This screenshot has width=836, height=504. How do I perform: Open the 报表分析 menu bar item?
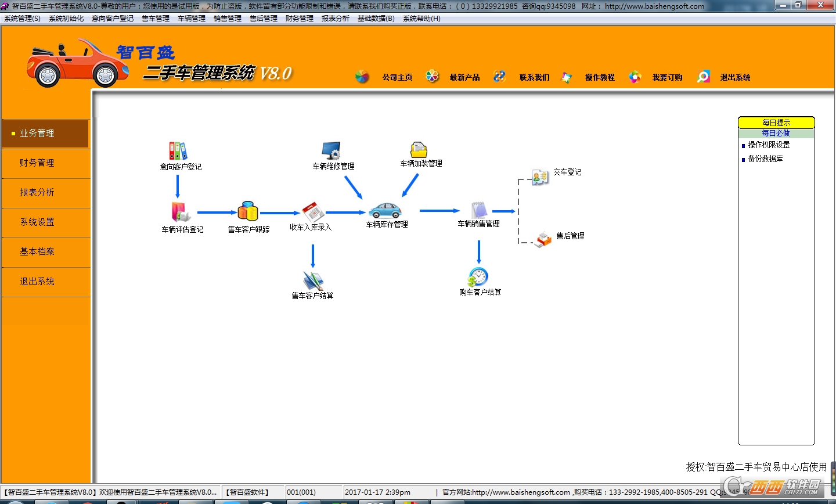(x=336, y=19)
